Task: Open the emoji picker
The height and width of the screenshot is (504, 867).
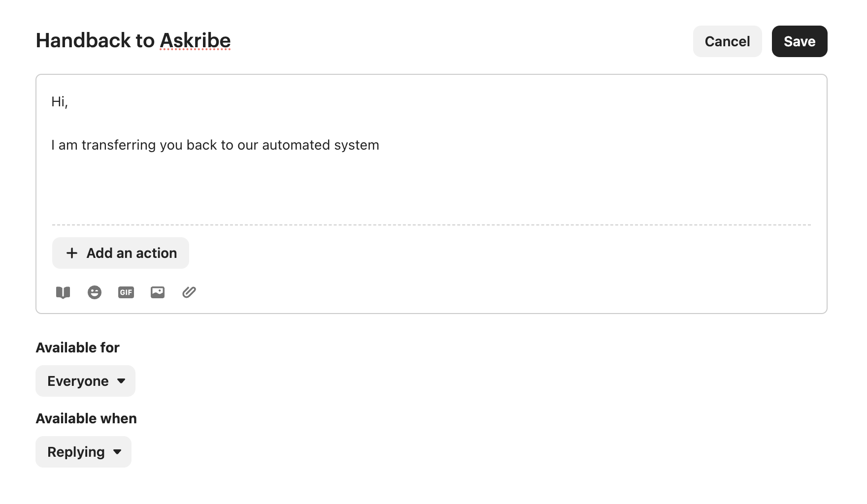Action: 95,292
